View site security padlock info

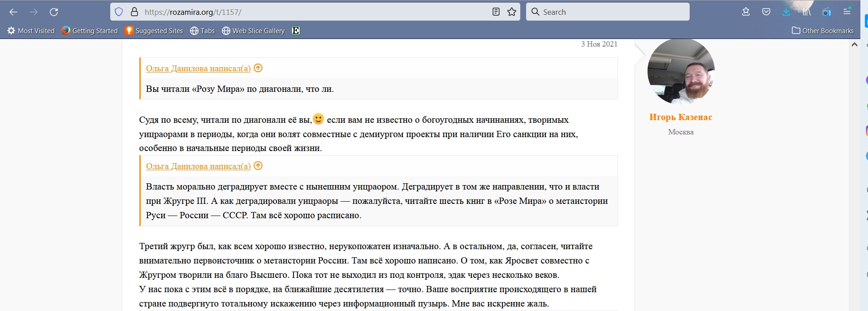tap(134, 12)
